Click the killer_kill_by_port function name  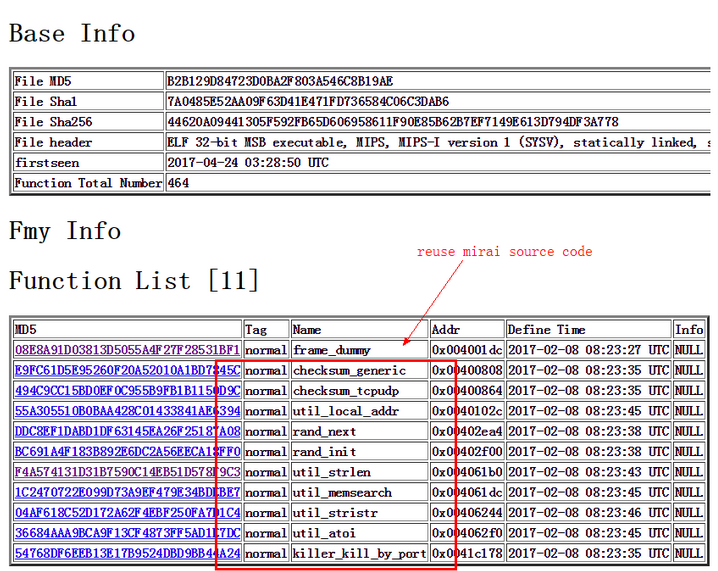tap(359, 553)
